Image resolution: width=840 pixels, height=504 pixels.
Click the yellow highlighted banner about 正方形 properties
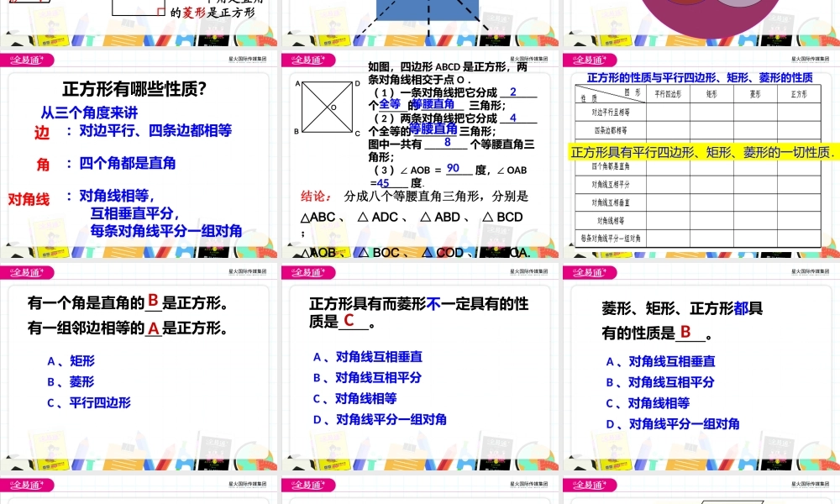(x=699, y=150)
